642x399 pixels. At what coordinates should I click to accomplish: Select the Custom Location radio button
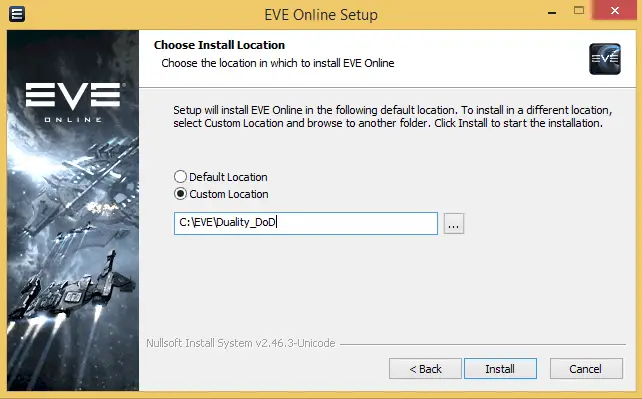pos(181,194)
